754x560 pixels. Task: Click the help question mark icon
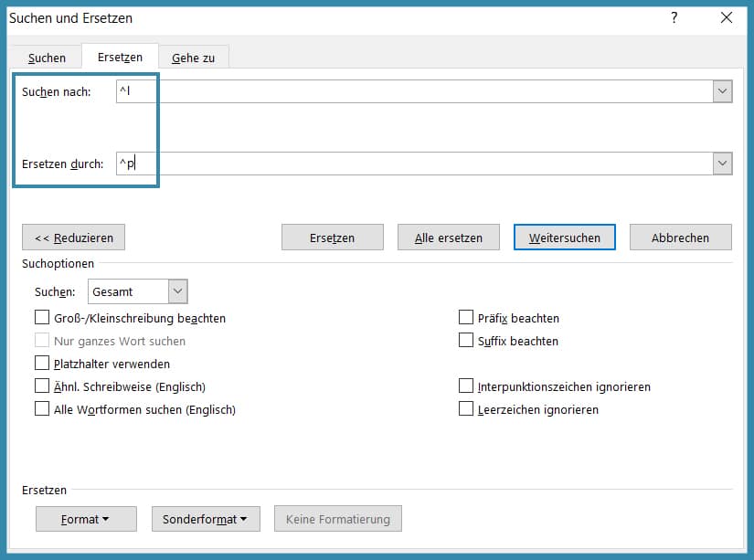(674, 17)
